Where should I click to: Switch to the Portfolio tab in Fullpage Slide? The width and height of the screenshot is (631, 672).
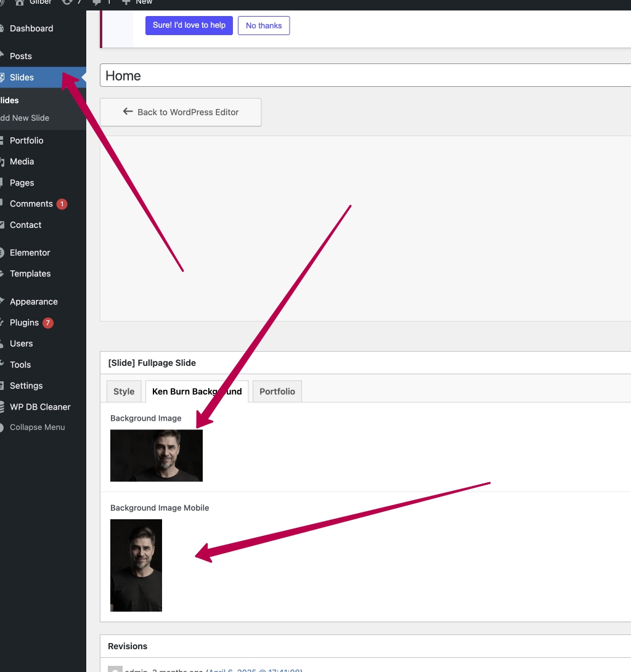coord(277,392)
